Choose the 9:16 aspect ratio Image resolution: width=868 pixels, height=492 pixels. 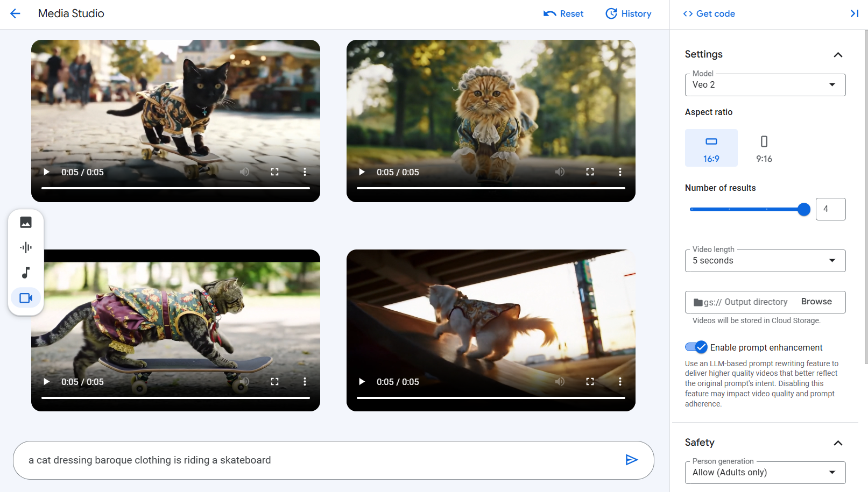764,148
